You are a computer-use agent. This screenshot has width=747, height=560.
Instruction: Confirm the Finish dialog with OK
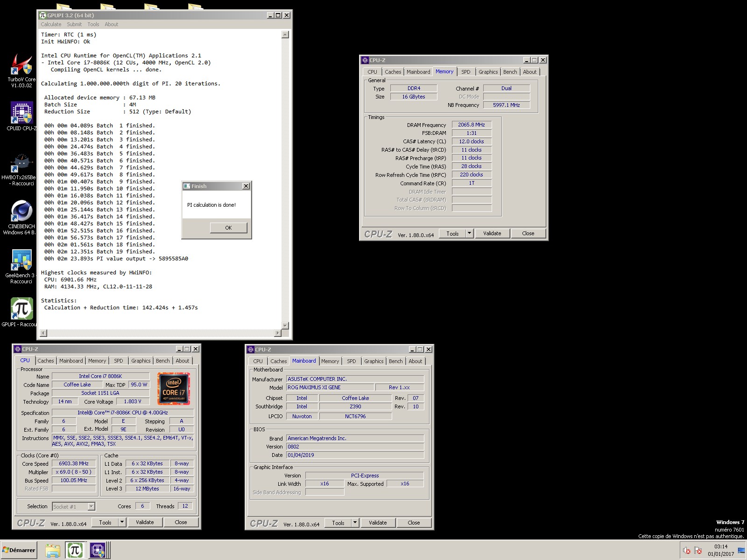pos(228,228)
